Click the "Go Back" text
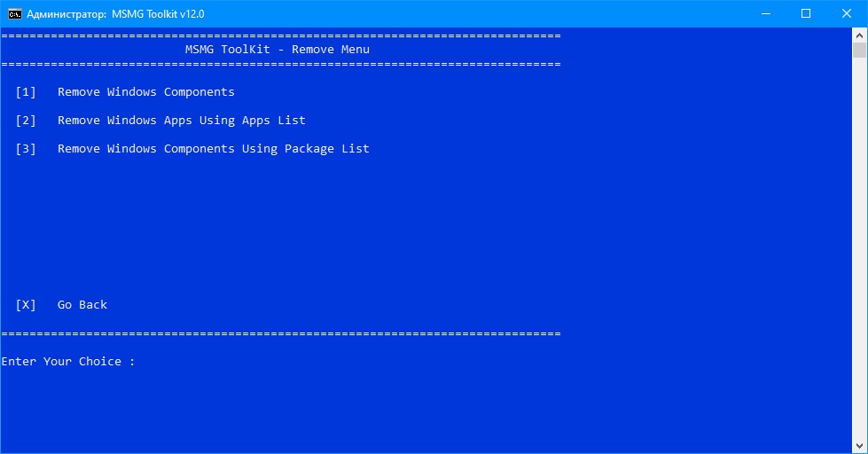This screenshot has height=454, width=868. click(x=82, y=304)
